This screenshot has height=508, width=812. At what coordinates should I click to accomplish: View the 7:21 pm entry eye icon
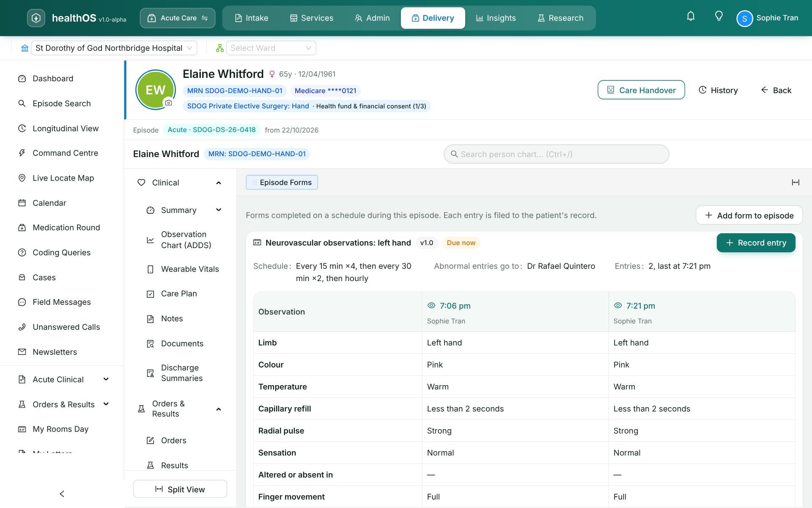[x=618, y=306]
